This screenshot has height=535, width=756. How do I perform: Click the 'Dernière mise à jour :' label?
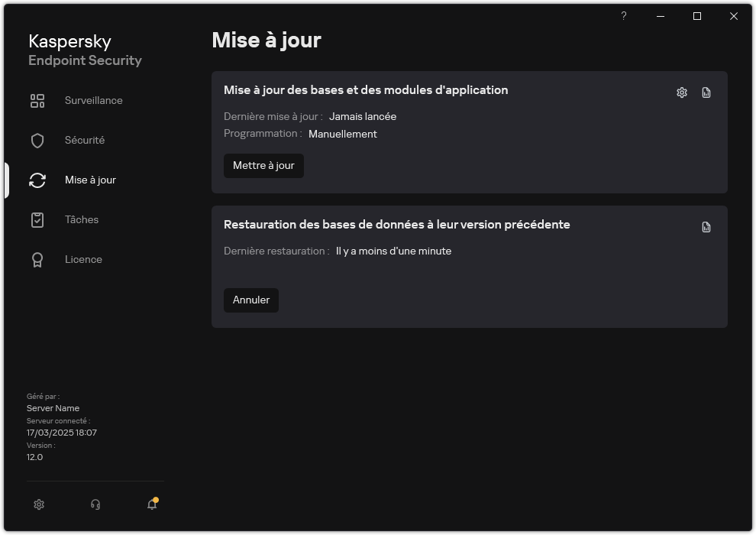tap(273, 117)
